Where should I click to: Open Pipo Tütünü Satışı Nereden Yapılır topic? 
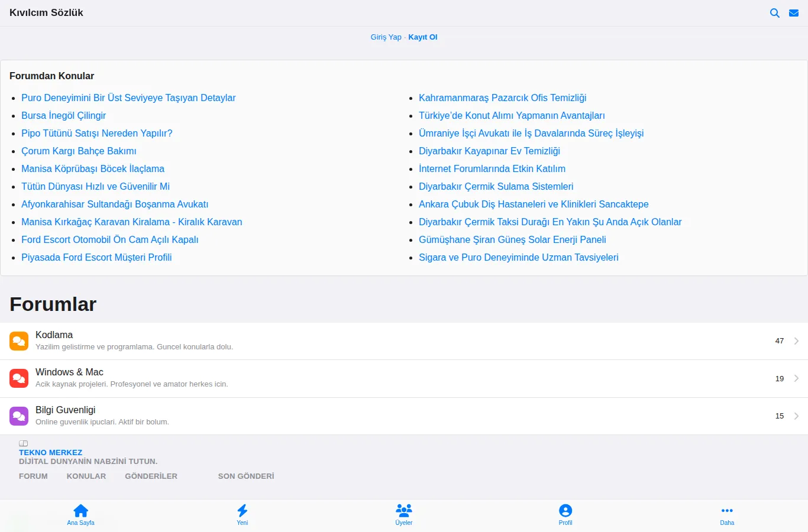coord(97,133)
